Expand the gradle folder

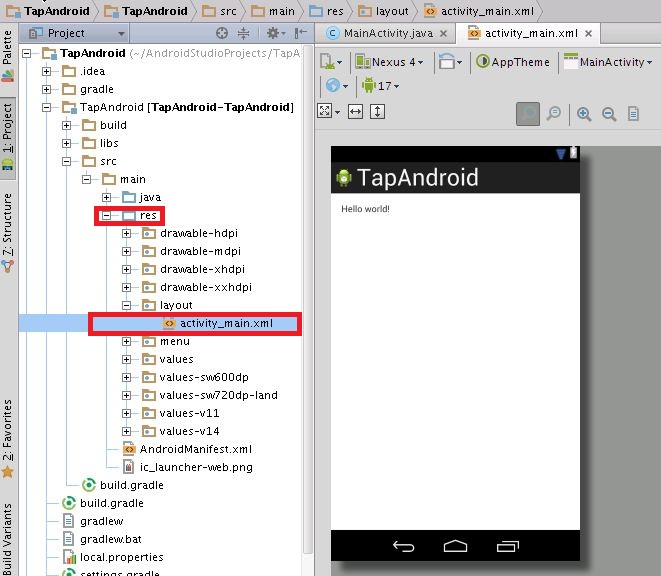coord(46,89)
